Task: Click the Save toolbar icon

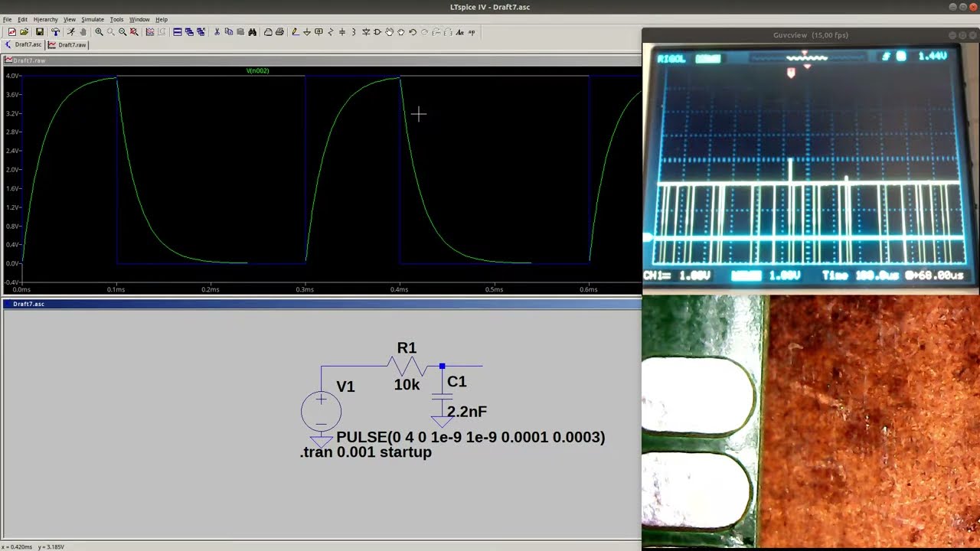Action: click(x=39, y=32)
